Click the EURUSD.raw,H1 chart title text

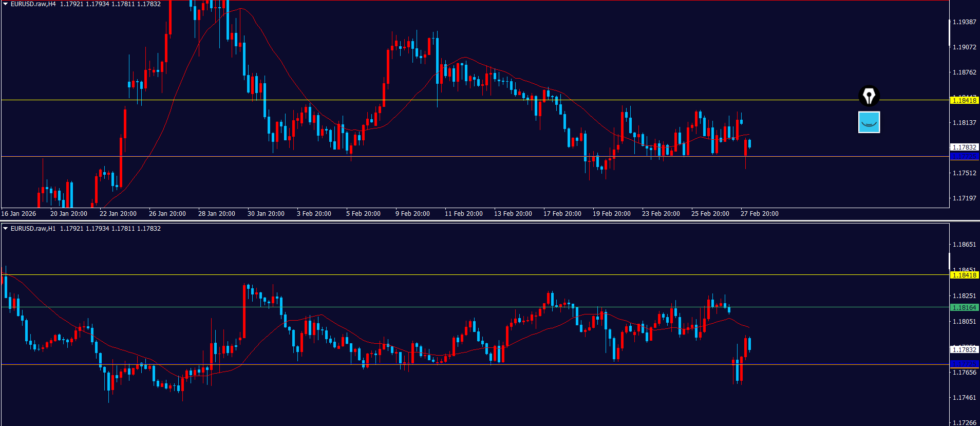point(33,229)
